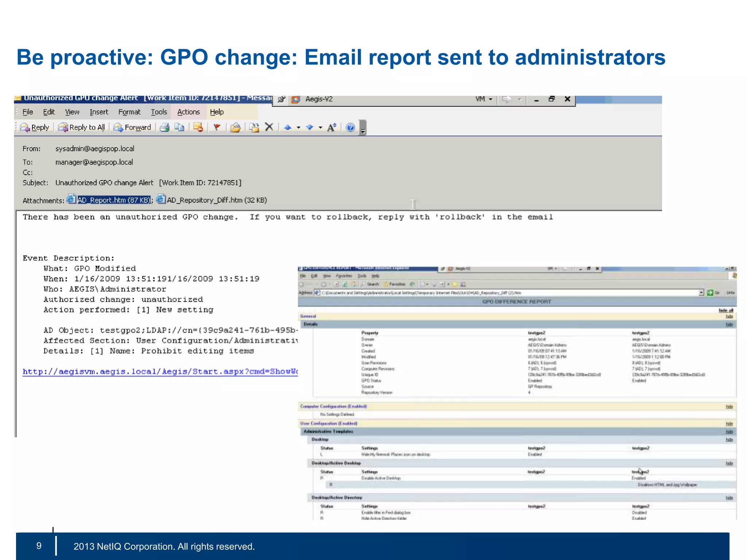
Task: Click the General section header in the report
Action: click(308, 316)
